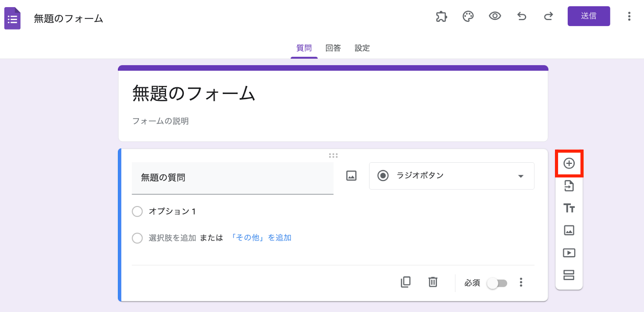Viewport: 644px width, 312px height.
Task: Preview the form with the eye icon
Action: click(495, 16)
